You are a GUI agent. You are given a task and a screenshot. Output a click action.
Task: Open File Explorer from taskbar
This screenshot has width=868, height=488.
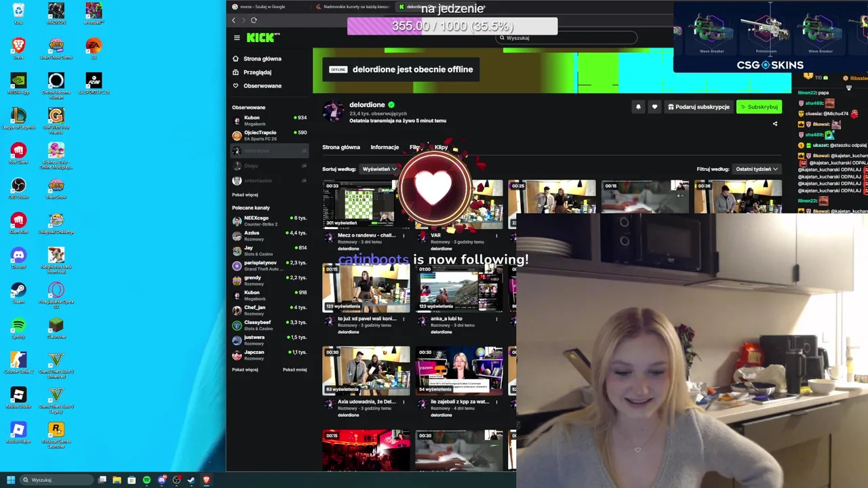[117, 480]
